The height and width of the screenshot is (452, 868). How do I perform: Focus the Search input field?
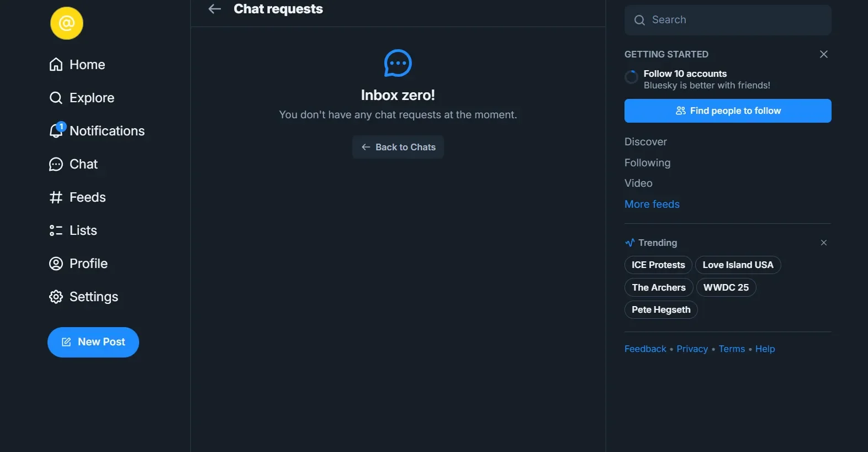tap(734, 20)
